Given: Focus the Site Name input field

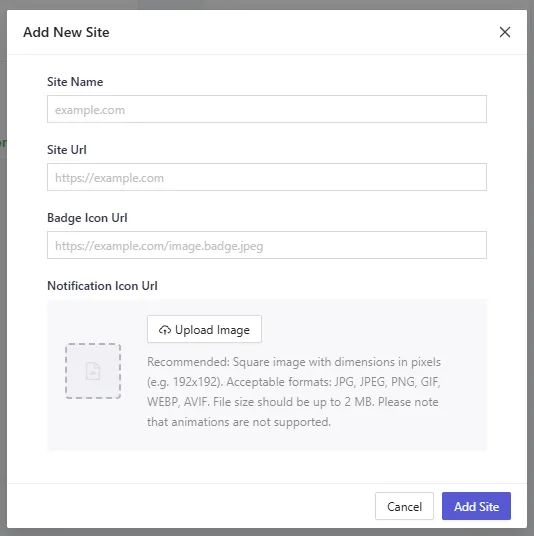Looking at the screenshot, I should pyautogui.click(x=267, y=109).
